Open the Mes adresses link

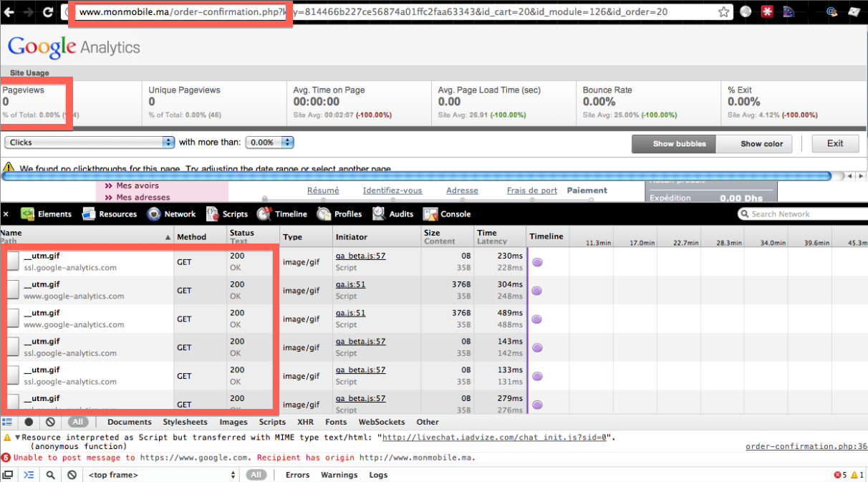(143, 197)
